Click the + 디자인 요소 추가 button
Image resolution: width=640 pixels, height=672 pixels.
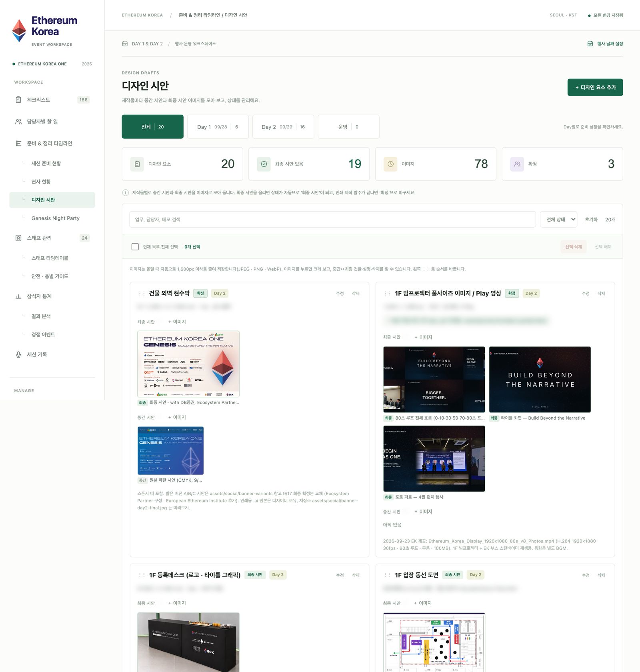click(595, 87)
